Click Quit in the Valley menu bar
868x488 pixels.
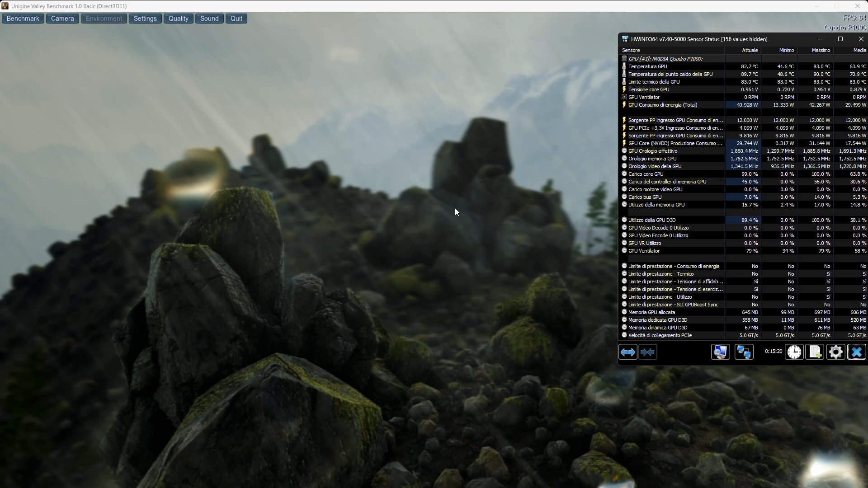236,19
